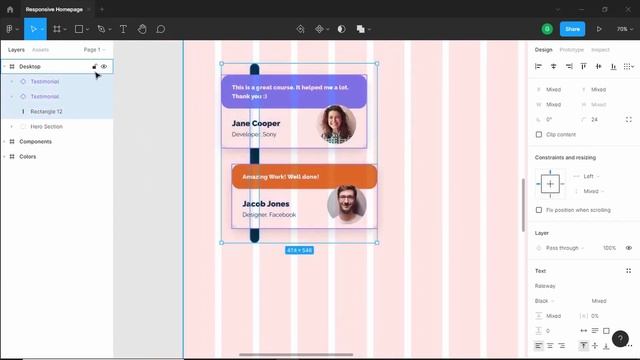Screen dimensions: 640x360
Task: Align selection vertical centers
Action: click(598, 66)
